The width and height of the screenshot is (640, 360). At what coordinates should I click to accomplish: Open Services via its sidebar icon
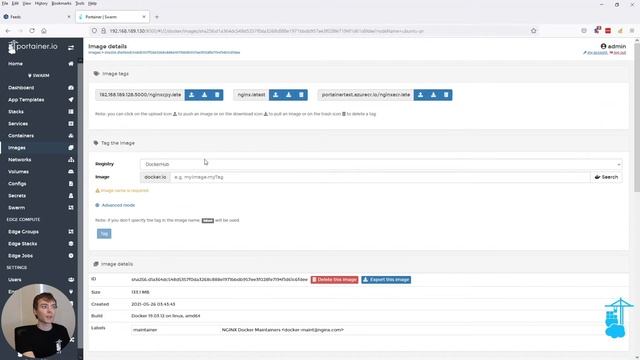pos(71,124)
